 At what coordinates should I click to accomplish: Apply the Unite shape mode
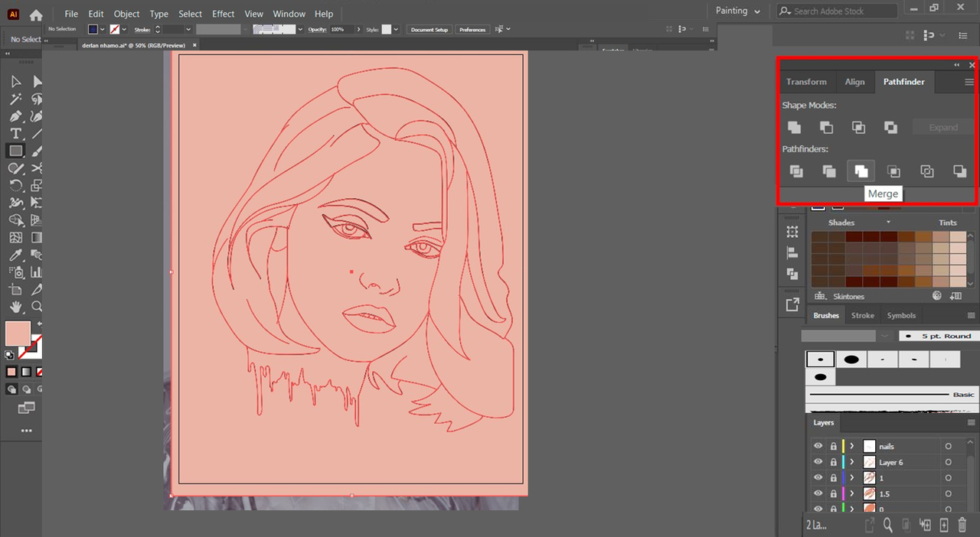coord(795,128)
